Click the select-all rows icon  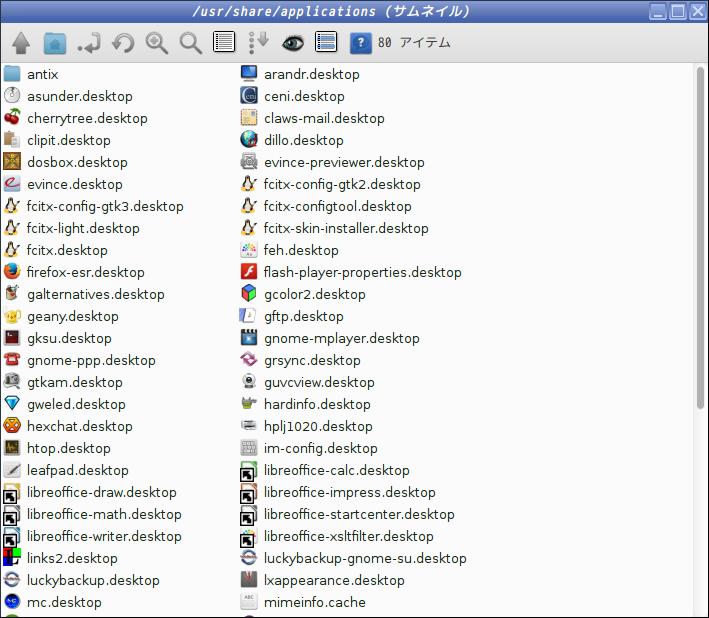point(326,42)
